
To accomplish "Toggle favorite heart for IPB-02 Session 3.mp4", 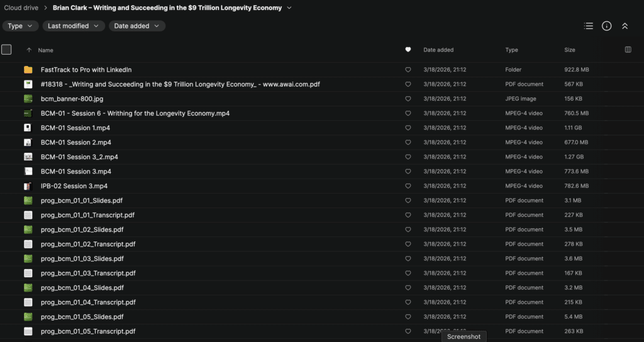I will click(408, 186).
